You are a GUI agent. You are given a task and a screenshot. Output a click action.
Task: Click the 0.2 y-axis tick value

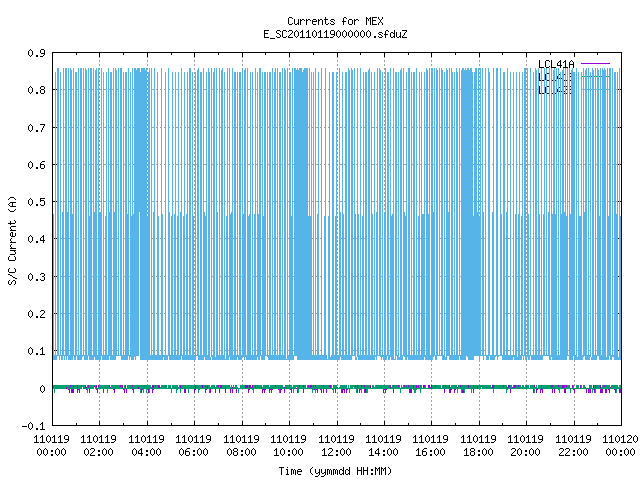(36, 314)
